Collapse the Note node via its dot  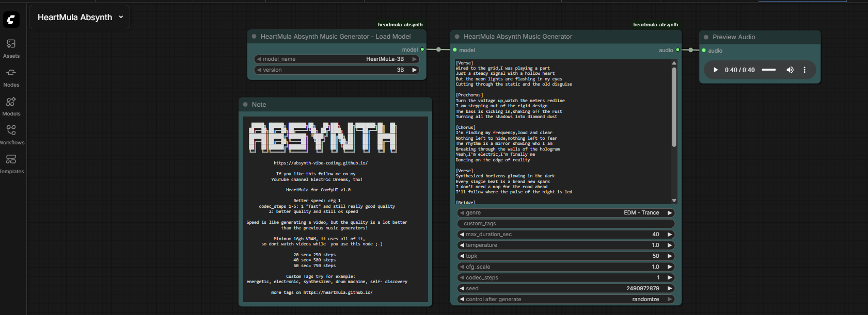click(245, 105)
